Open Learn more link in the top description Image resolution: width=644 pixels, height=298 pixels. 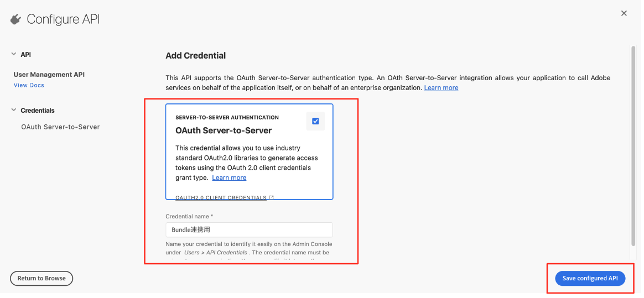click(441, 87)
